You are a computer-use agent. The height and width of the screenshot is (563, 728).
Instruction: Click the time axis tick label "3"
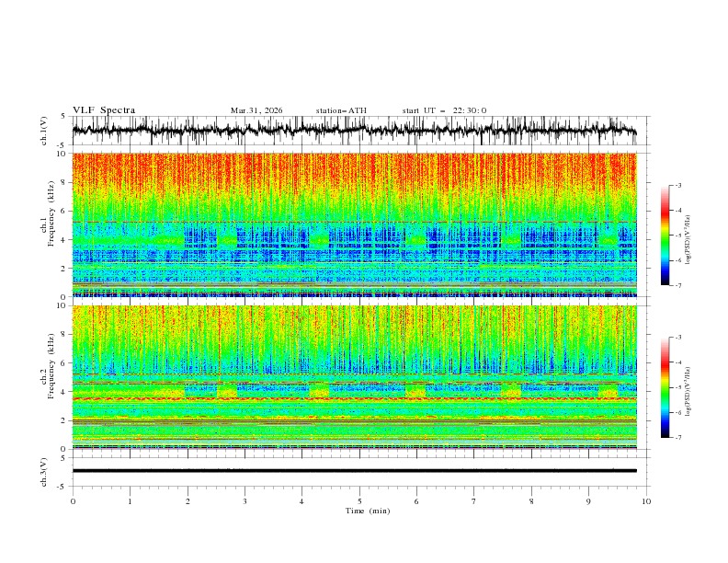245,501
